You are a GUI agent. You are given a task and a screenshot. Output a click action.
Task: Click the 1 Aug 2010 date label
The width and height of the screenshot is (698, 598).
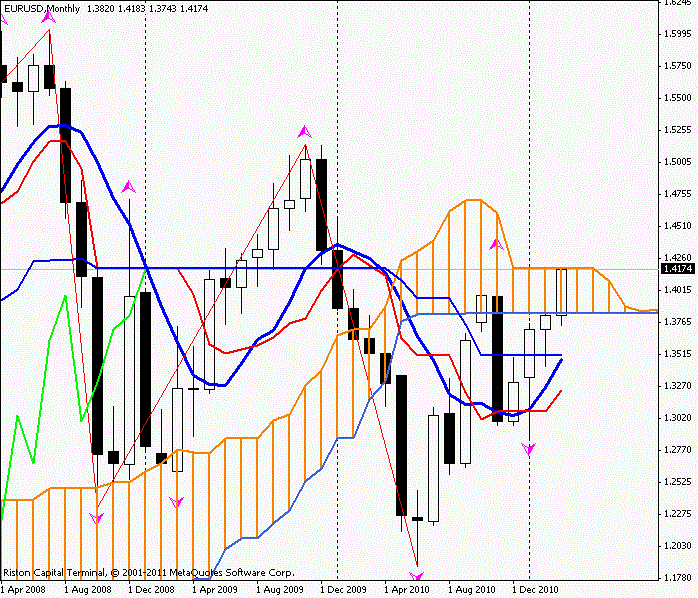pos(472,590)
